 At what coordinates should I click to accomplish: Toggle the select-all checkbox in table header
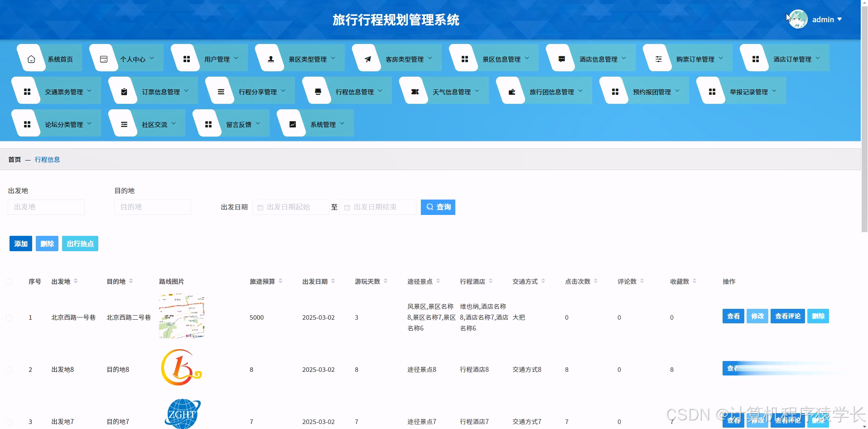9,282
